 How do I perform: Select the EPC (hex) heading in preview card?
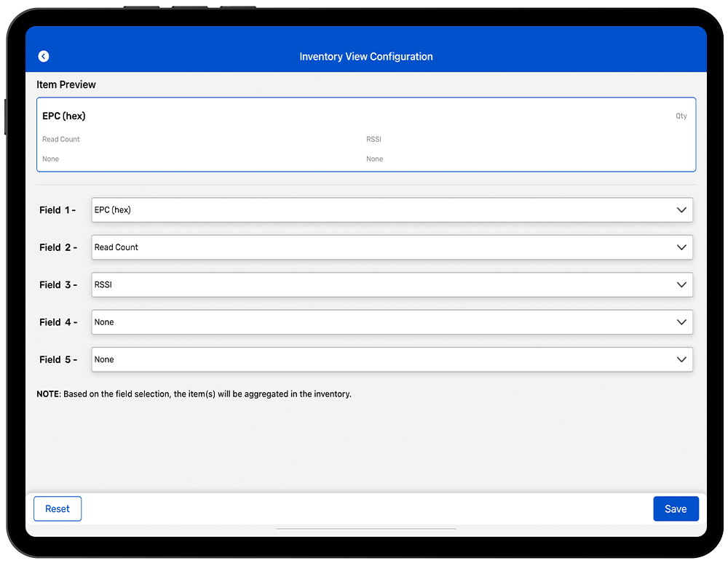pos(64,116)
